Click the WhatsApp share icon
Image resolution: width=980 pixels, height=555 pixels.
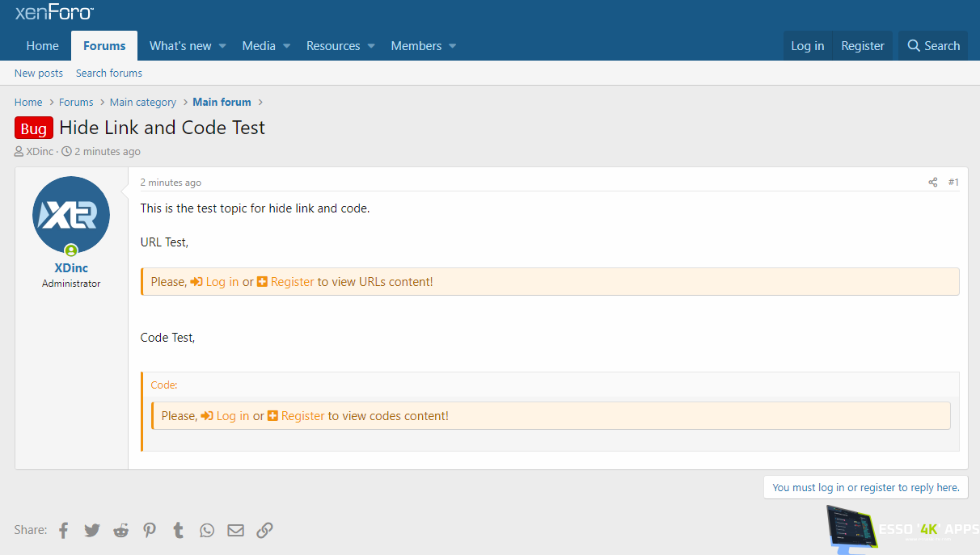(x=207, y=530)
